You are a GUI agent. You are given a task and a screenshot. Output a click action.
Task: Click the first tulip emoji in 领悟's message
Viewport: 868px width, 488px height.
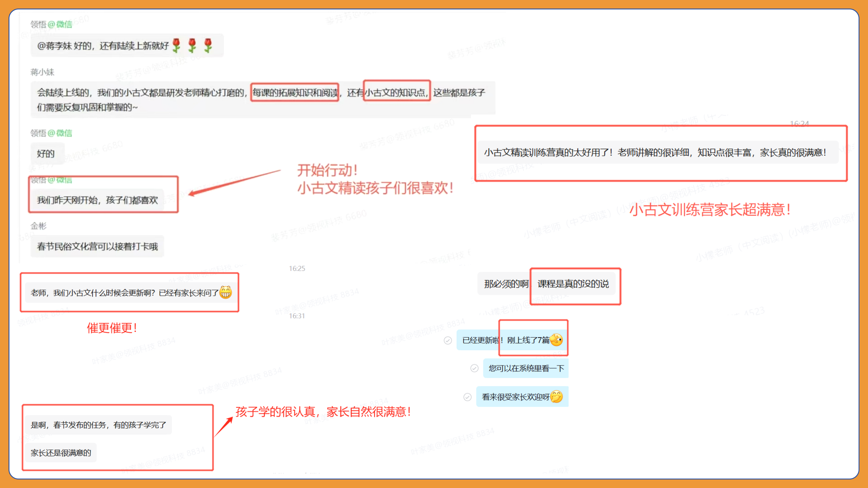[177, 45]
